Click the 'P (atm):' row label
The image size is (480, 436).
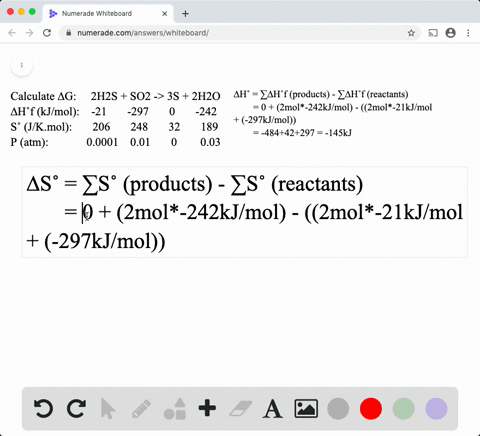pos(29,142)
